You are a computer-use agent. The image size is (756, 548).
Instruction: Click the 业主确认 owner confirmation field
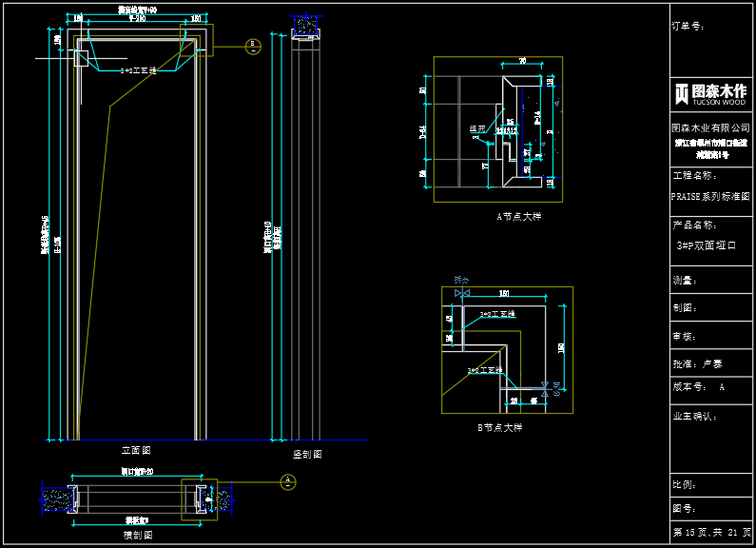694,416
